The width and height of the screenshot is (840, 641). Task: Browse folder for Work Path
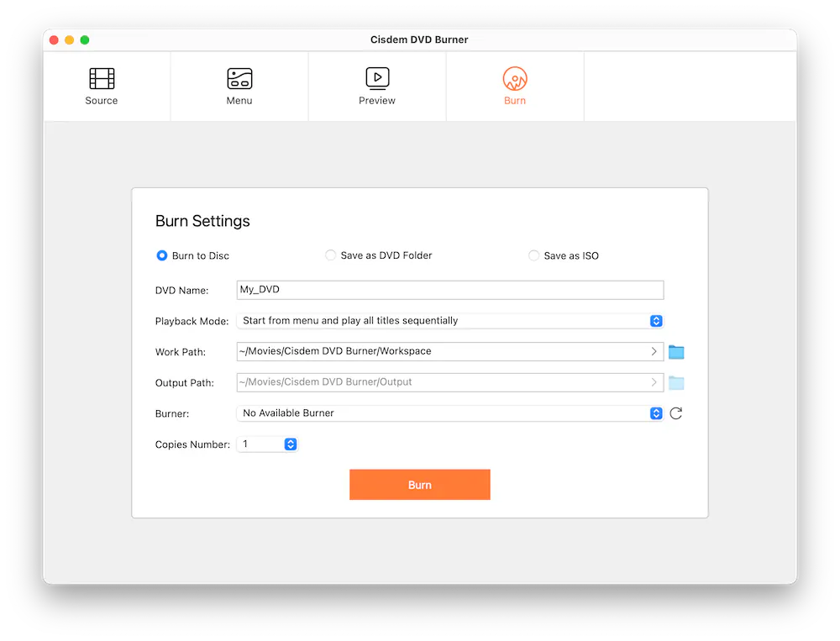[676, 352]
